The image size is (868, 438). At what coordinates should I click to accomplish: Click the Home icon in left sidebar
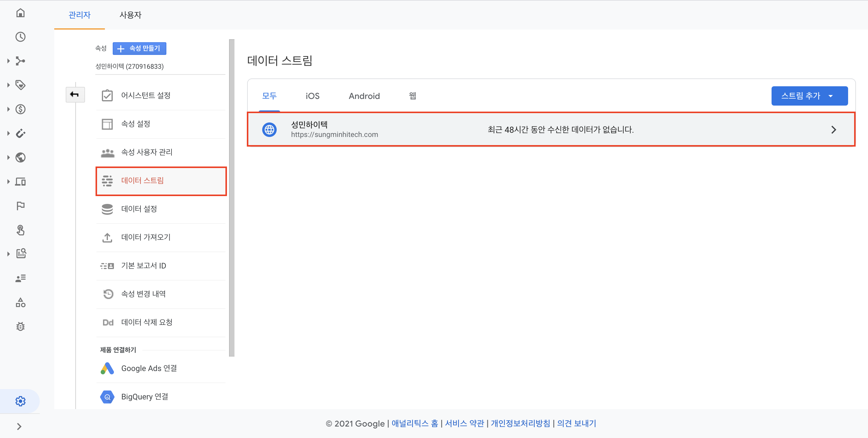click(x=20, y=13)
